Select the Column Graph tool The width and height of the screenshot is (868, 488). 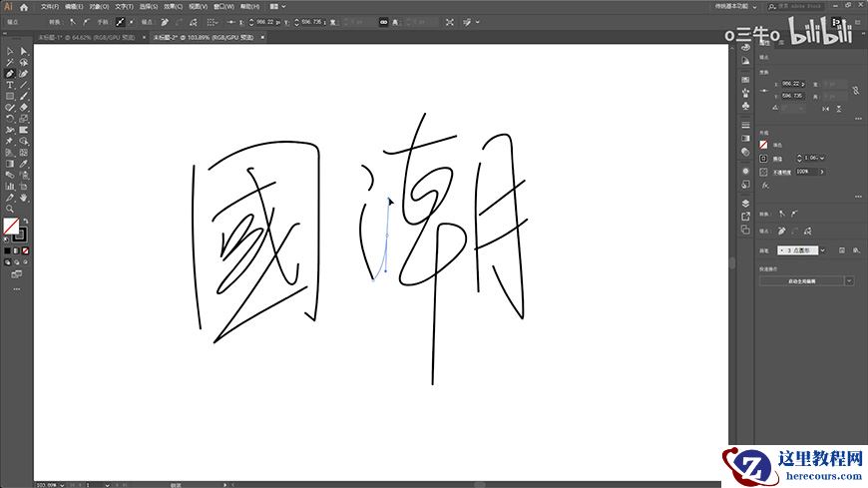click(10, 186)
